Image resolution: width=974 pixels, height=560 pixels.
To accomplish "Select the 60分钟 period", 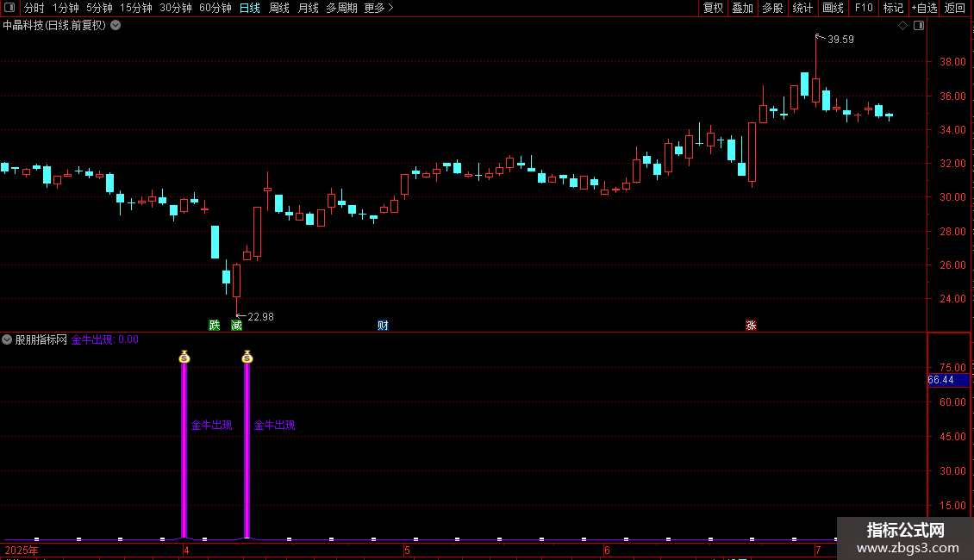I will click(x=215, y=8).
